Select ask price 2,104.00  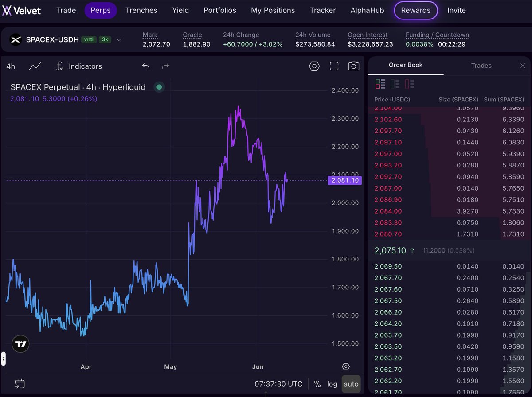[x=388, y=108]
